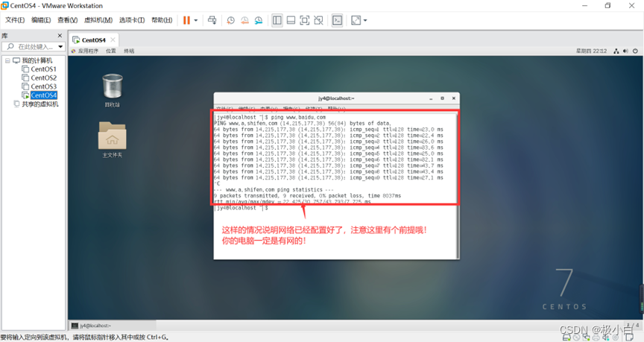644x342 pixels.
Task: Minimize the jy4@localhost terminal window
Action: tap(431, 98)
